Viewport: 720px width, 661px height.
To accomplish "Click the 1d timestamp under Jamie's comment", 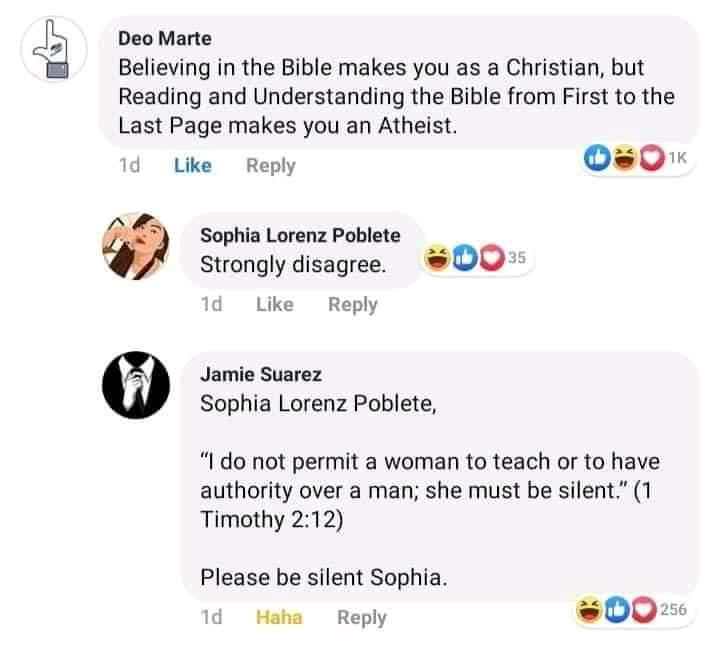I will 211,617.
